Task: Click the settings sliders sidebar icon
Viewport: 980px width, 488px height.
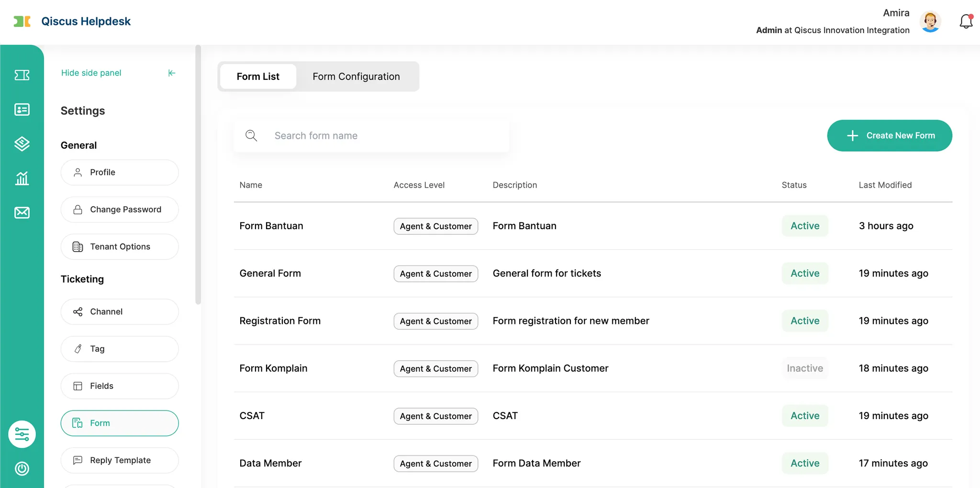Action: click(x=22, y=434)
